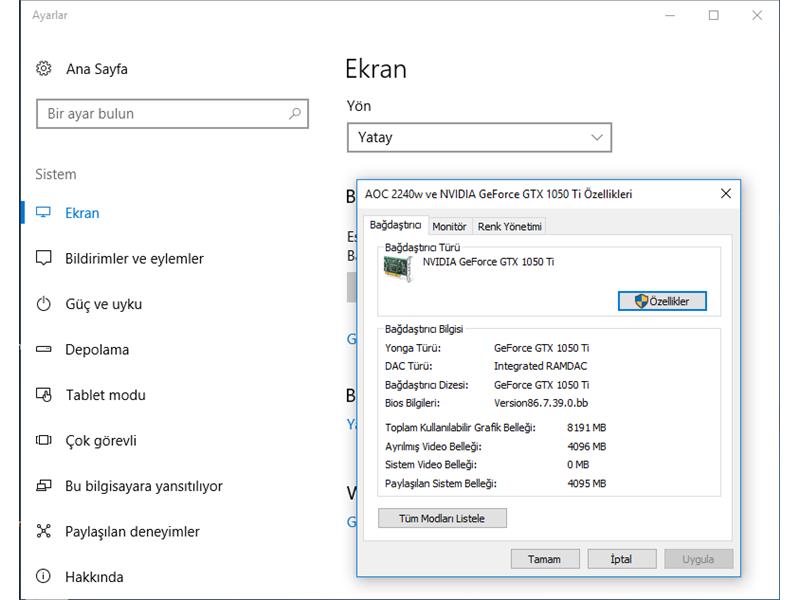The width and height of the screenshot is (800, 600).
Task: Click the Güç ve uyku power icon
Action: 43,304
